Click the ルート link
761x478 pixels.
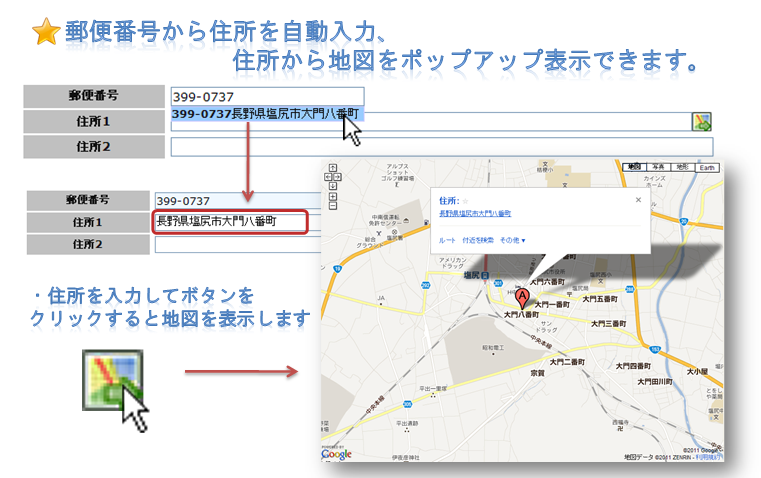click(447, 240)
